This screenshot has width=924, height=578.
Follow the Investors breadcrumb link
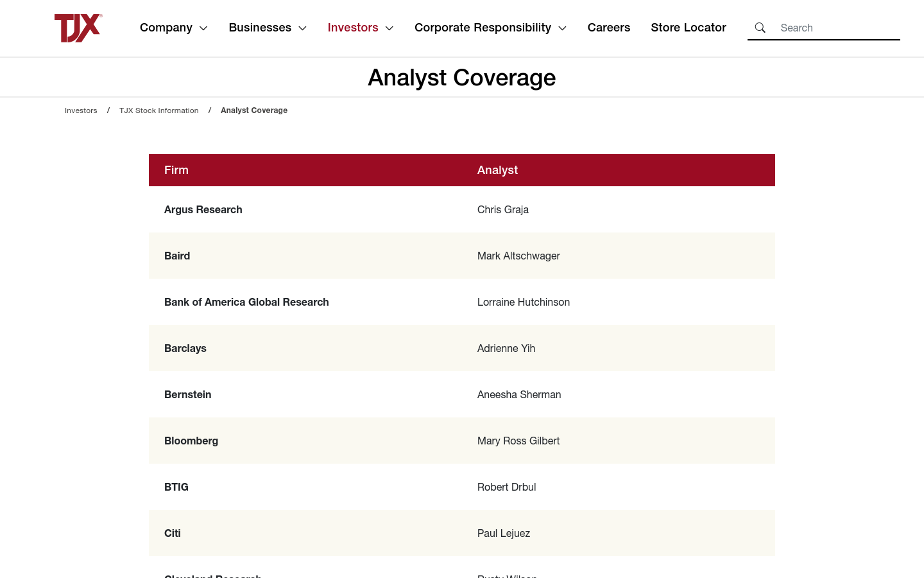pos(81,110)
